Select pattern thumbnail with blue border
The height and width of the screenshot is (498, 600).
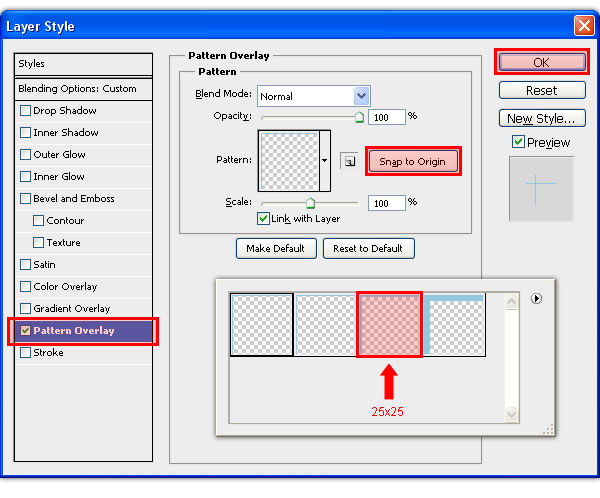click(x=454, y=325)
